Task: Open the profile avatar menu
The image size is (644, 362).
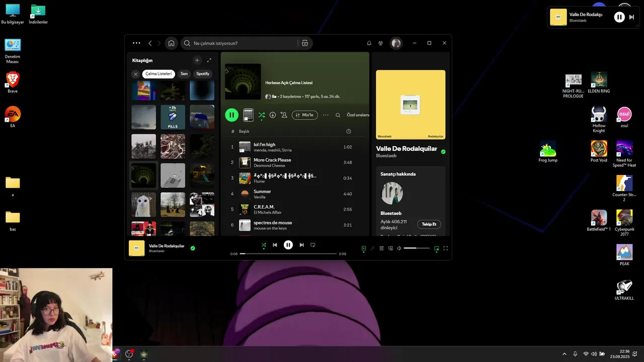Action: point(396,43)
